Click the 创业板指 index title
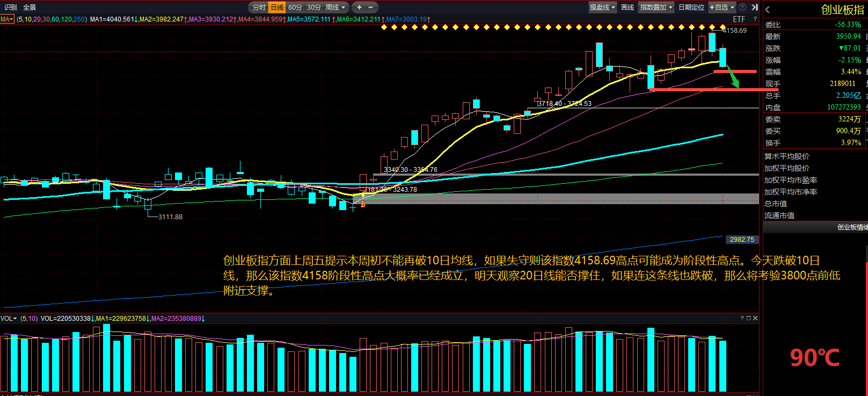Image resolution: width=868 pixels, height=396 pixels. pos(842,10)
